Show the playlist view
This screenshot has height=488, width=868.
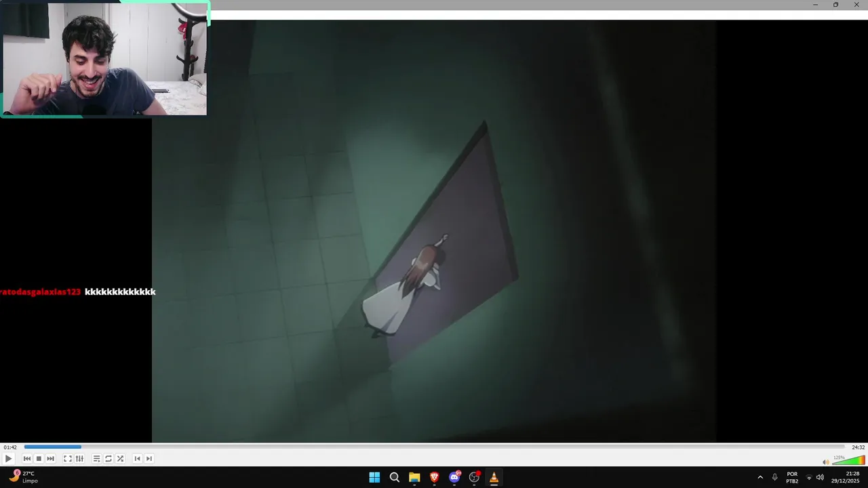tap(96, 459)
